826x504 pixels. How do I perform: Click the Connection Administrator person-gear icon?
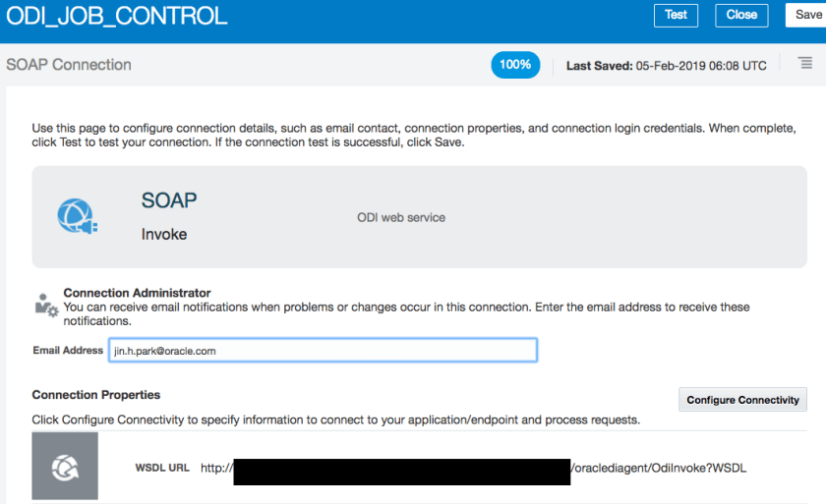pos(45,304)
